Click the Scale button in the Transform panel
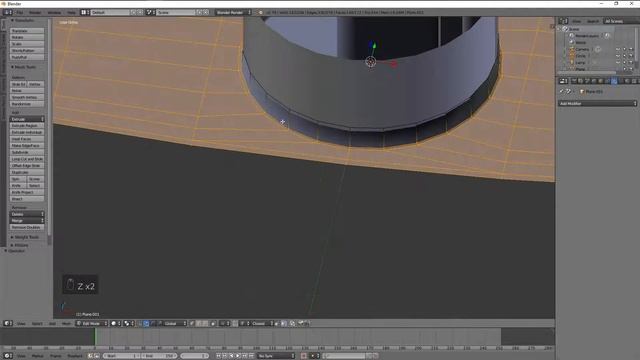This screenshot has width=640, height=360. point(27,44)
